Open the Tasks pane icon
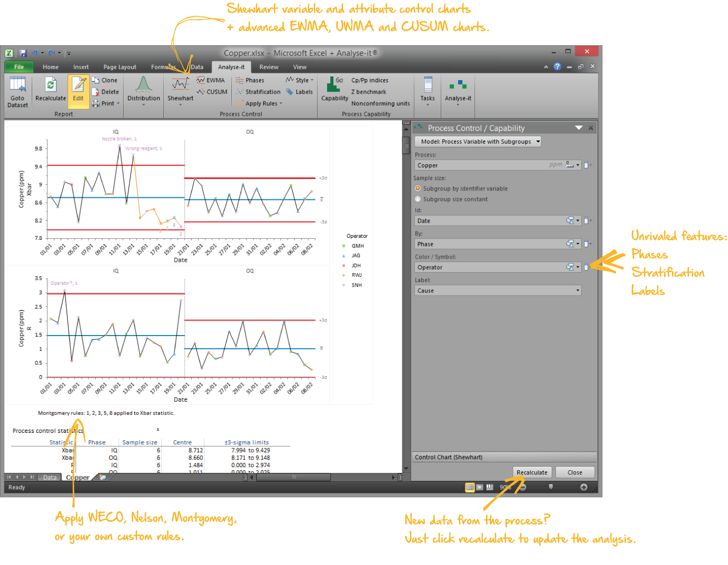 coord(428,84)
